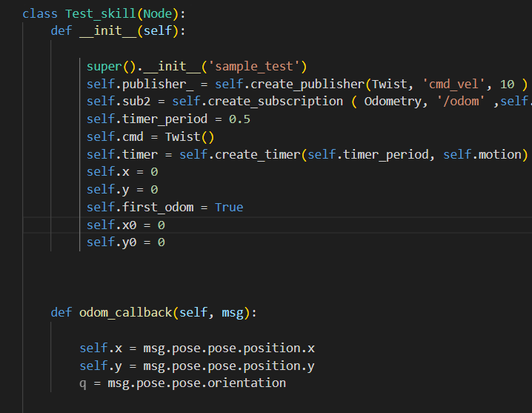The height and width of the screenshot is (413, 532).
Task: Place cursor on the self.y0 line
Action: pos(125,242)
